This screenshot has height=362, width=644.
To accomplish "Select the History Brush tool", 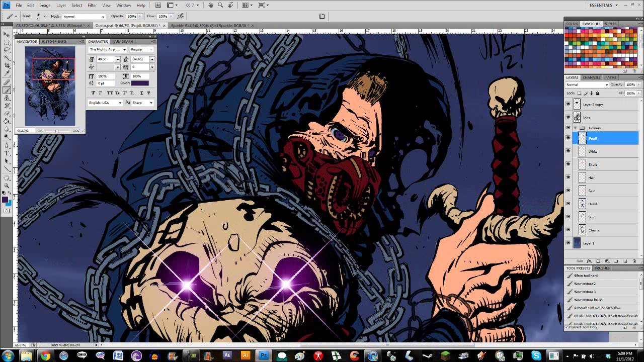I will pos(7,106).
